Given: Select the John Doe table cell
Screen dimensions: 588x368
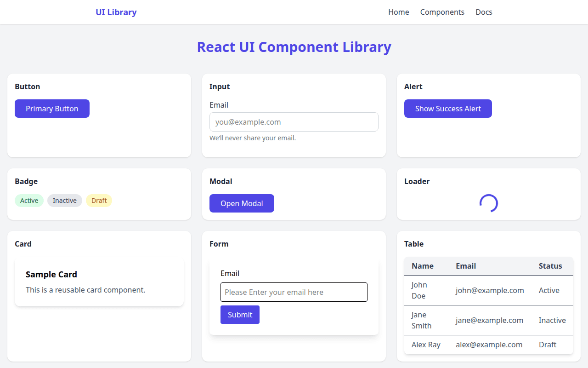Looking at the screenshot, I should [x=426, y=290].
